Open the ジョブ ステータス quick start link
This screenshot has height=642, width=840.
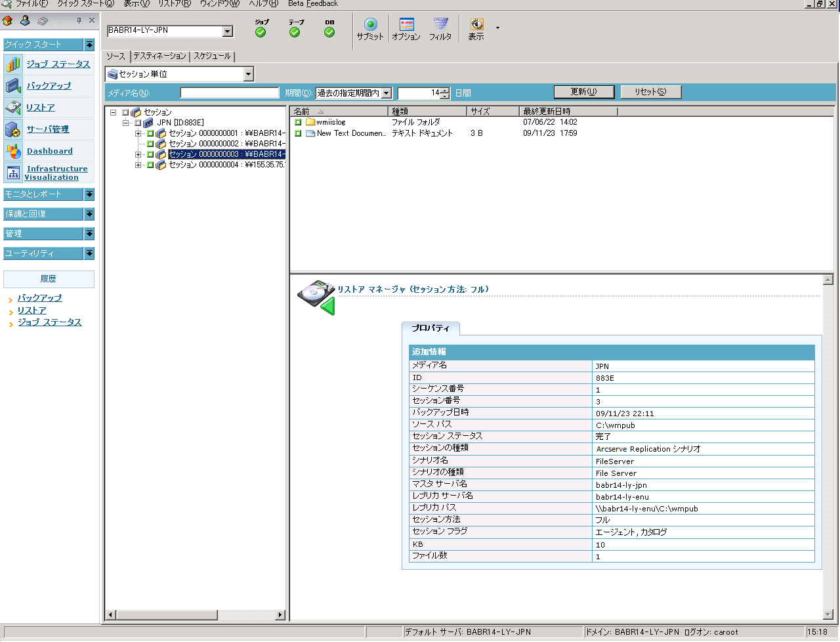coord(58,64)
